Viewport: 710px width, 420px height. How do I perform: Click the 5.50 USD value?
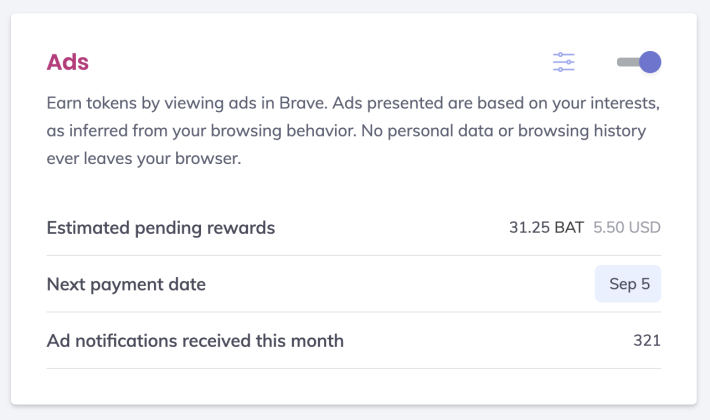pyautogui.click(x=627, y=227)
